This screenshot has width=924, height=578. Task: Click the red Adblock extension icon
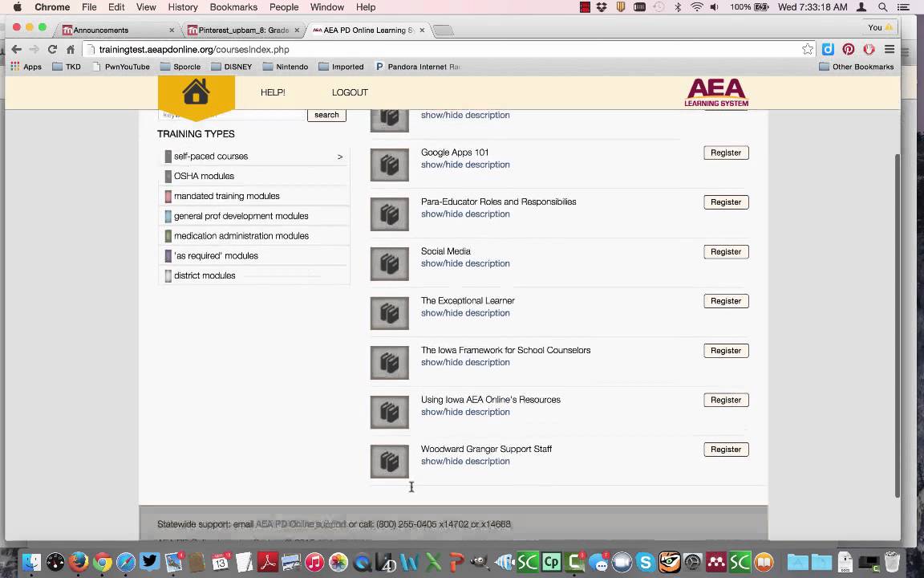869,50
